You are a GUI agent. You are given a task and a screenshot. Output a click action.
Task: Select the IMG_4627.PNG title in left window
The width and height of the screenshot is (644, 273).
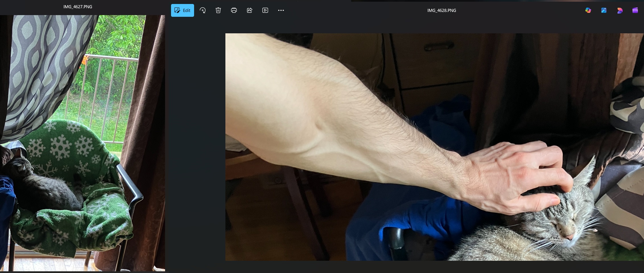click(78, 7)
